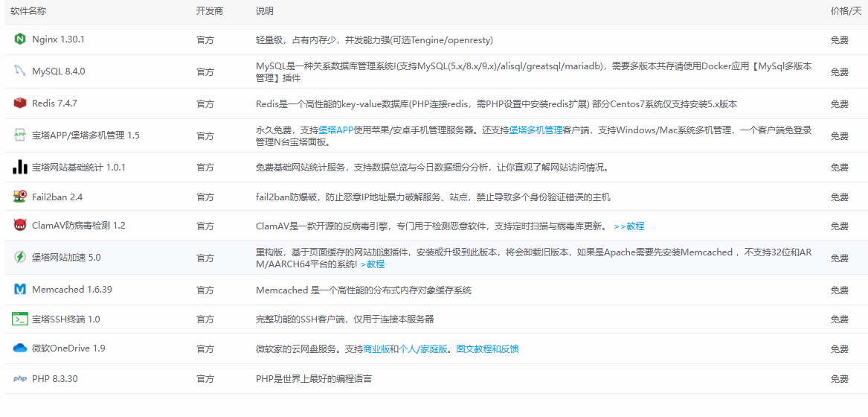Click the Fail2ban icon

(20, 197)
